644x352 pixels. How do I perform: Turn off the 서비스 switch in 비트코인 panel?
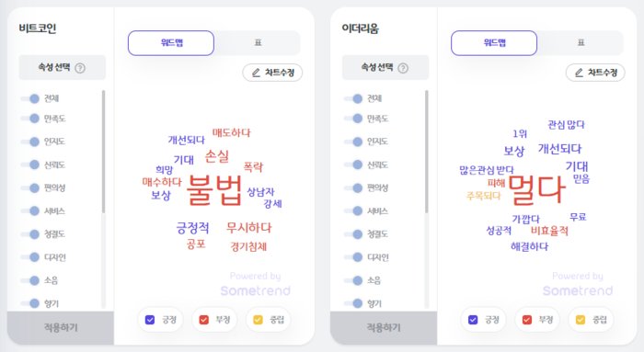coord(30,210)
